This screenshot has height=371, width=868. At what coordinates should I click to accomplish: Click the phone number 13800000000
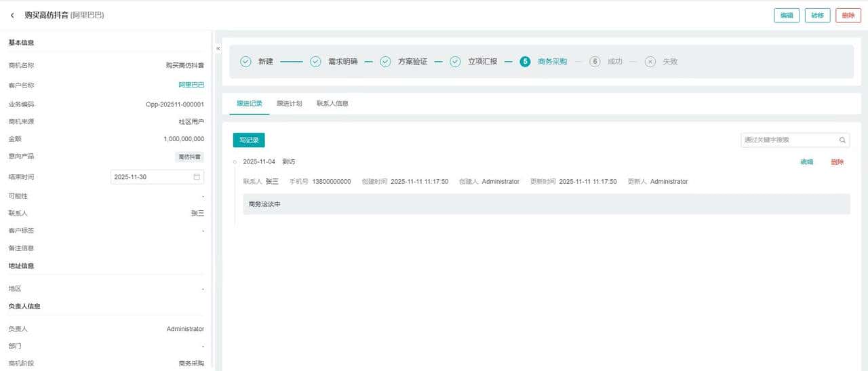coord(332,182)
